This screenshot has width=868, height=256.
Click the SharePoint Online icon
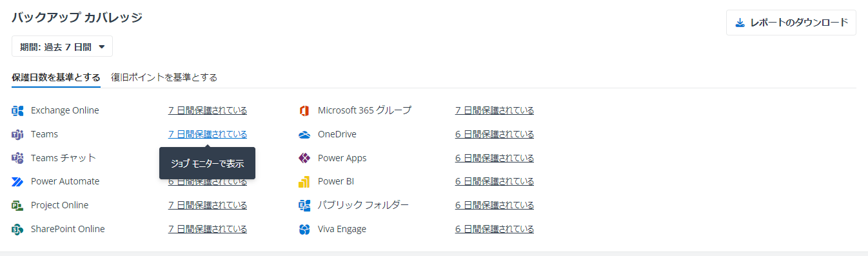pos(17,230)
